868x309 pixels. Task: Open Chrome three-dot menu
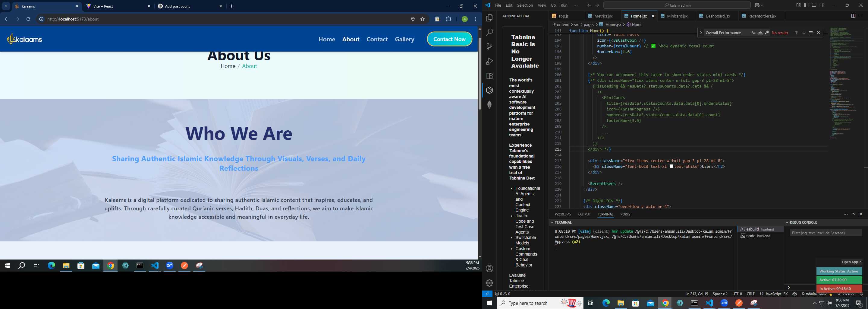tap(476, 19)
